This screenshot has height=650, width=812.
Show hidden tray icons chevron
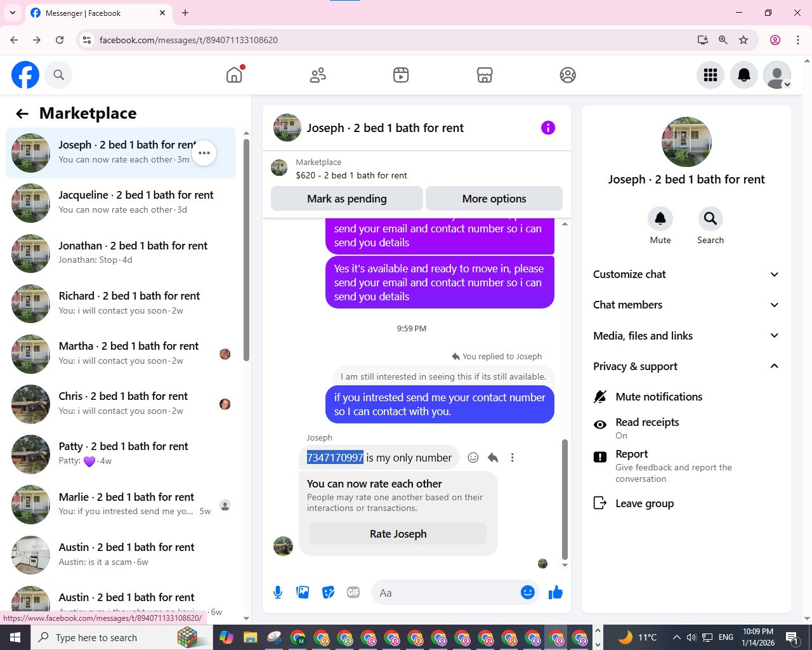pyautogui.click(x=676, y=637)
